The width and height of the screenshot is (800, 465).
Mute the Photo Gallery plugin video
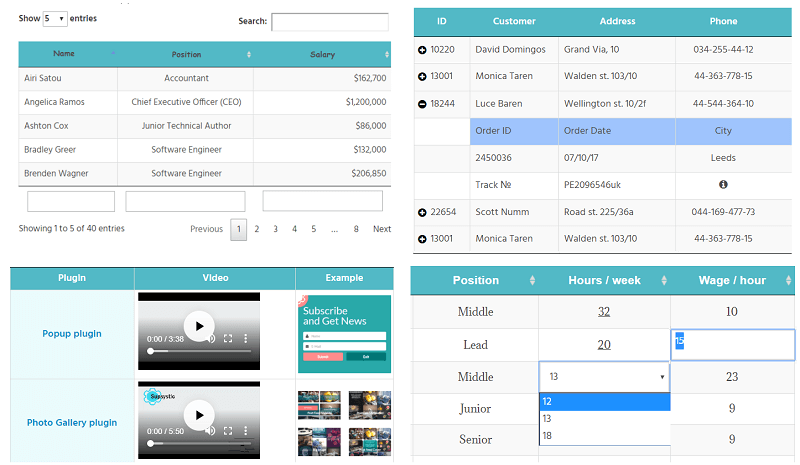pyautogui.click(x=210, y=431)
